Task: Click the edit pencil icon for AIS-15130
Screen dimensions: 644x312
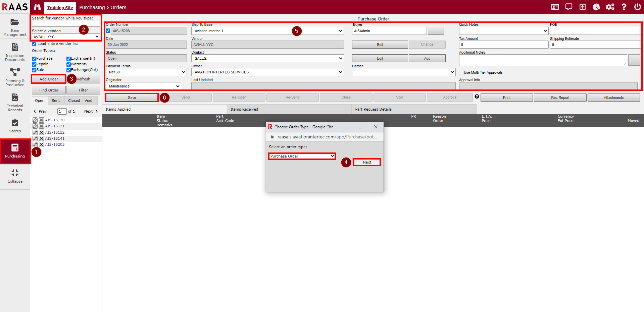Action: coord(35,120)
